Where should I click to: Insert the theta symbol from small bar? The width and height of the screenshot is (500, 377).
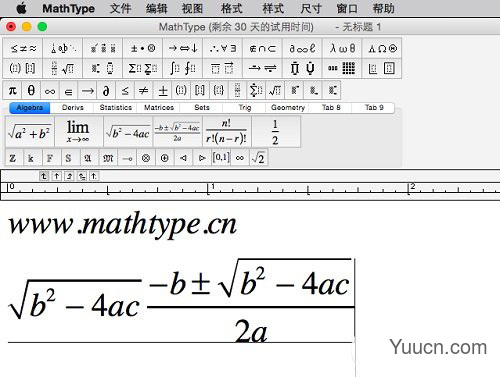31,90
